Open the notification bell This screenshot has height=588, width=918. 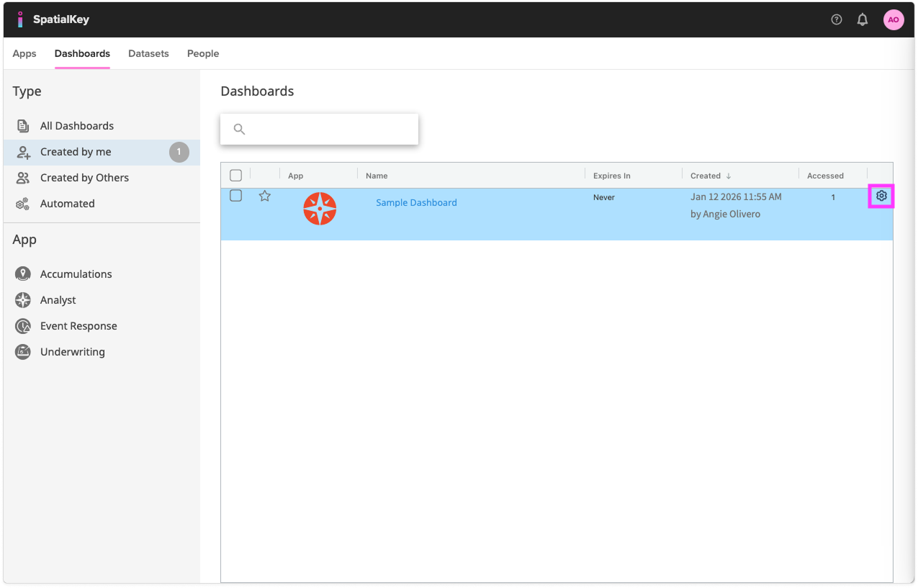point(862,19)
